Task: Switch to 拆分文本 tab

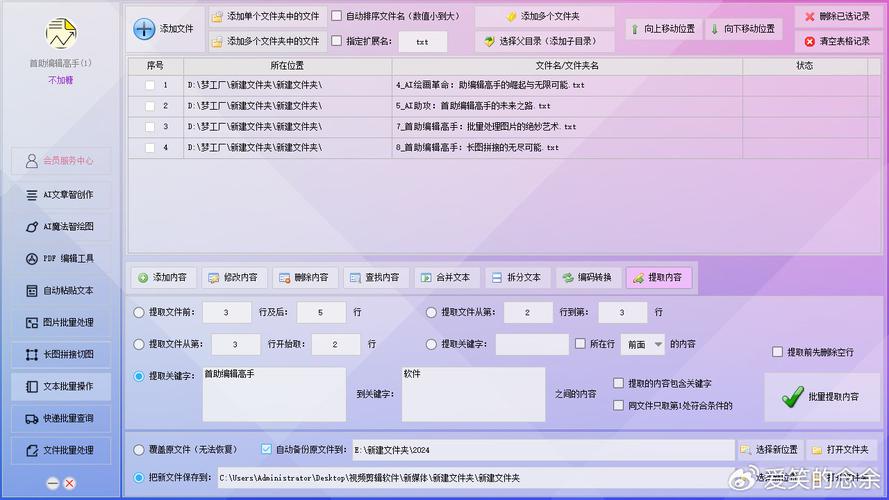Action: click(x=518, y=278)
